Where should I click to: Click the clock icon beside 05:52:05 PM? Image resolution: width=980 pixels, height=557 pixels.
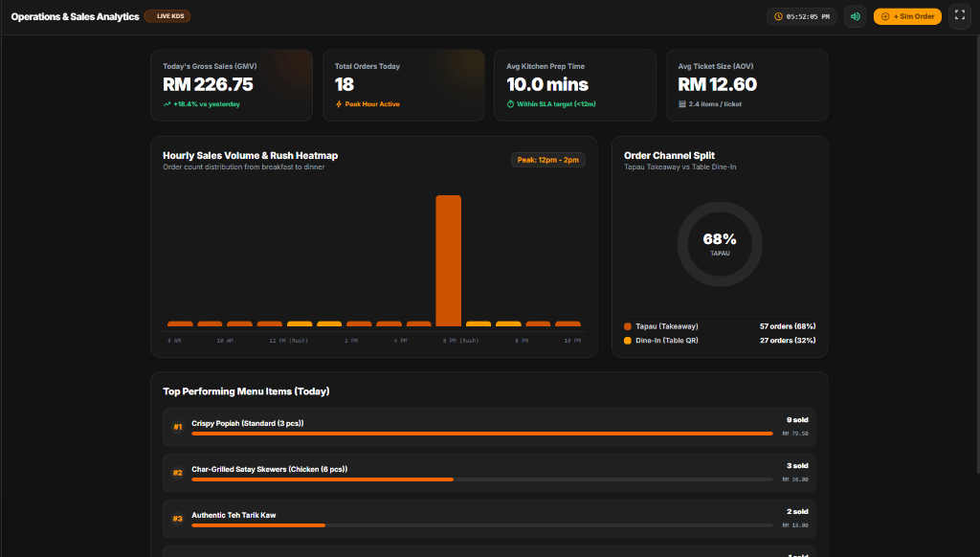tap(778, 17)
